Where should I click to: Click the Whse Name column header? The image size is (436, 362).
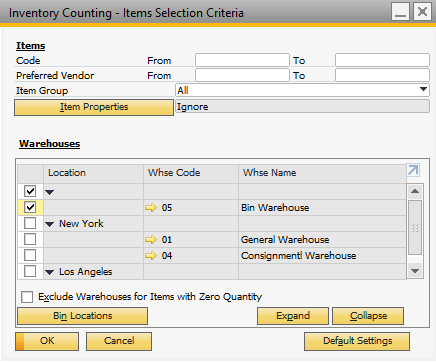pos(322,173)
